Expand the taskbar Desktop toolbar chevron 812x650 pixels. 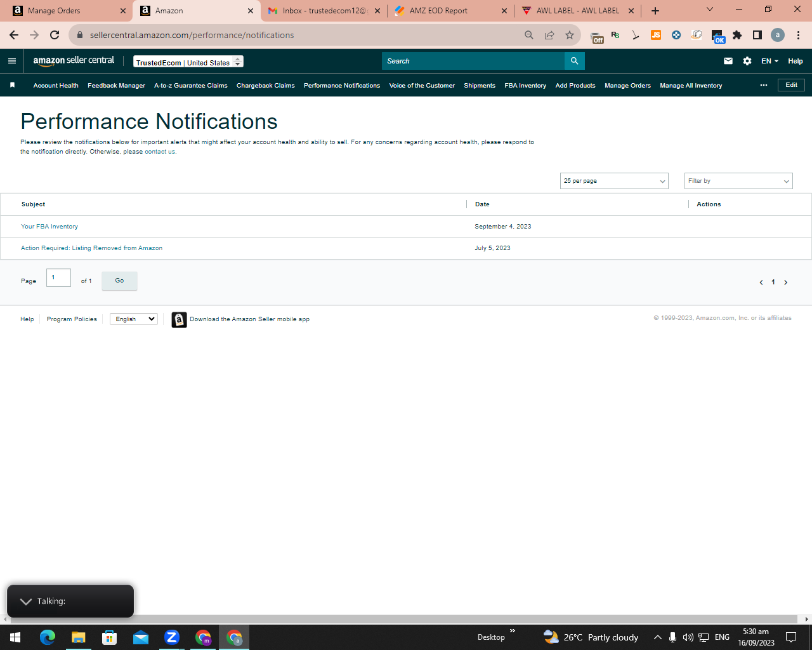click(513, 631)
